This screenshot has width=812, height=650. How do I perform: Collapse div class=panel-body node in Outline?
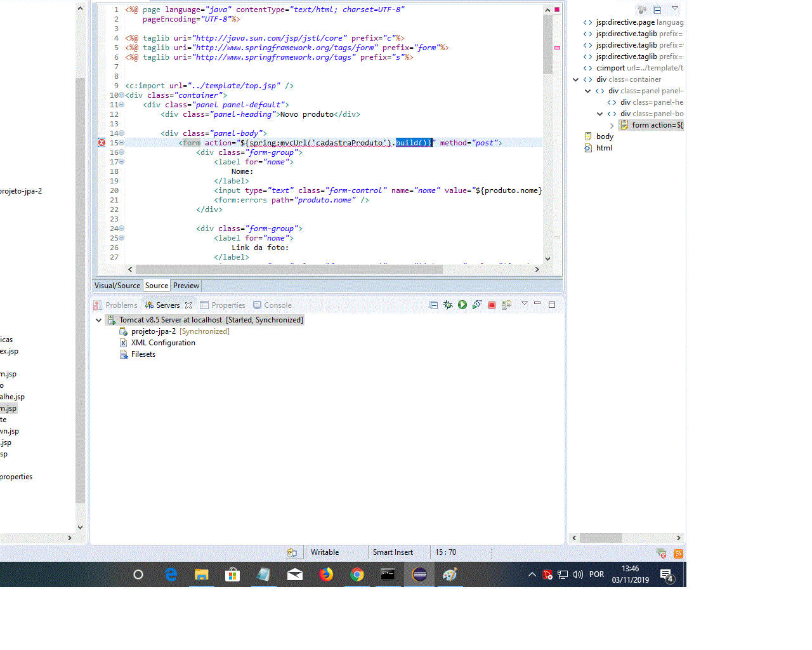599,114
